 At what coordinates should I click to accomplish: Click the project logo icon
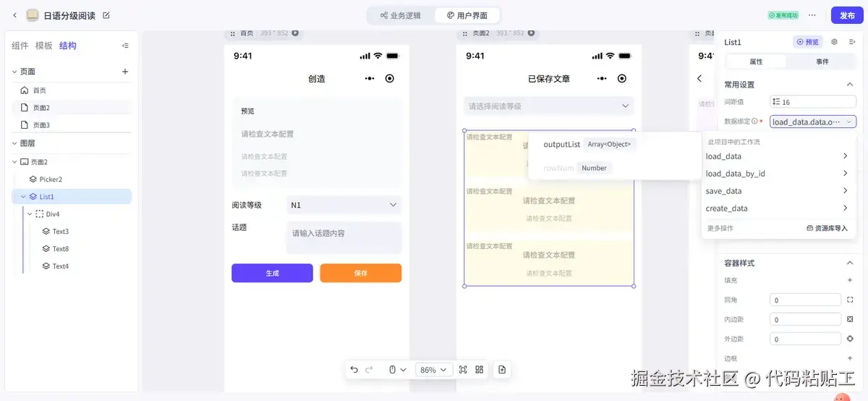pos(33,15)
